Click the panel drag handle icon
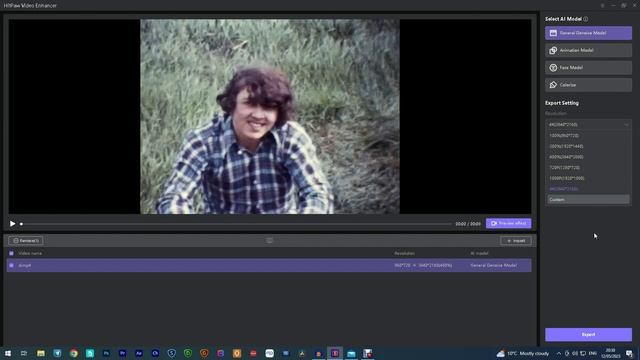Viewport: 640px width, 360px height. click(269, 240)
